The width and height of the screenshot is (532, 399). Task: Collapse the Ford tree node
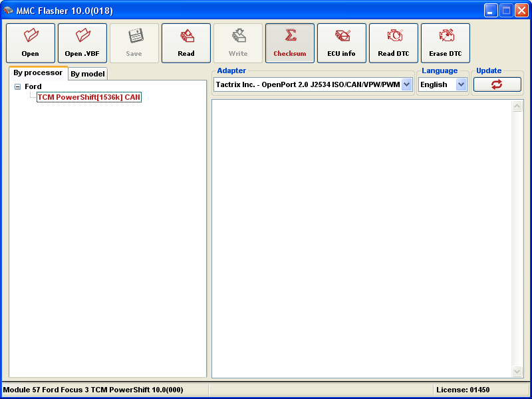tap(17, 86)
